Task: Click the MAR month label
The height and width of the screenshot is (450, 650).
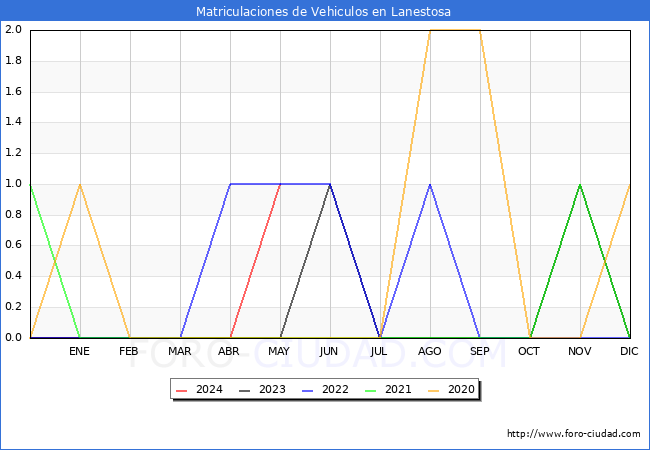Action: click(x=179, y=351)
